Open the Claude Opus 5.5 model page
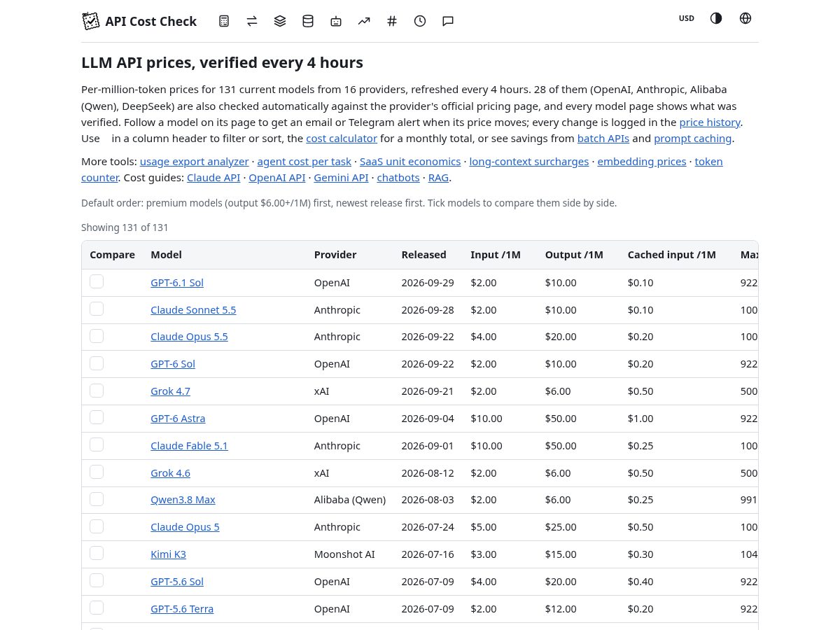This screenshot has width=840, height=630. (189, 337)
